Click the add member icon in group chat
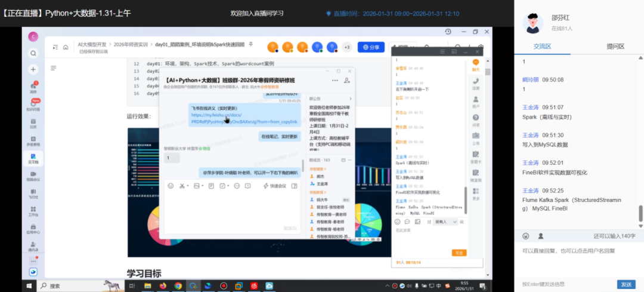 click(347, 80)
